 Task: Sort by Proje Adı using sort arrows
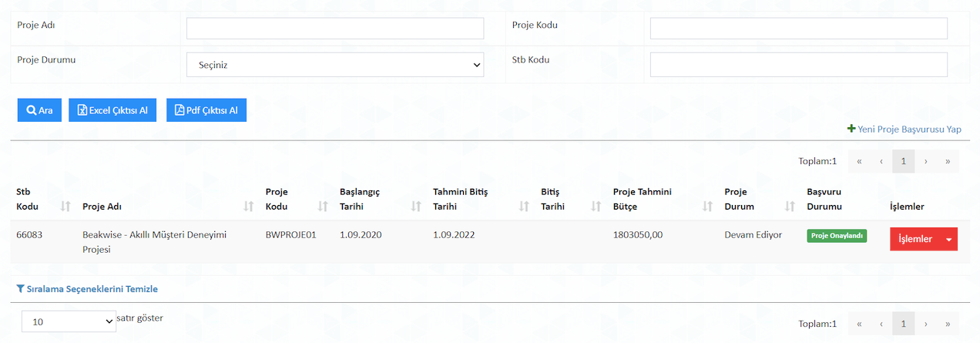click(249, 207)
